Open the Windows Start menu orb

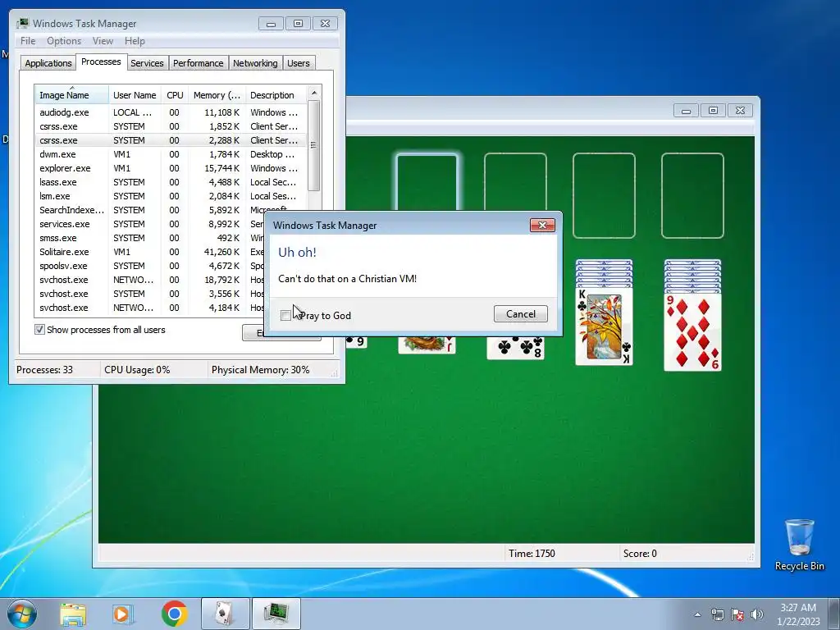click(22, 614)
